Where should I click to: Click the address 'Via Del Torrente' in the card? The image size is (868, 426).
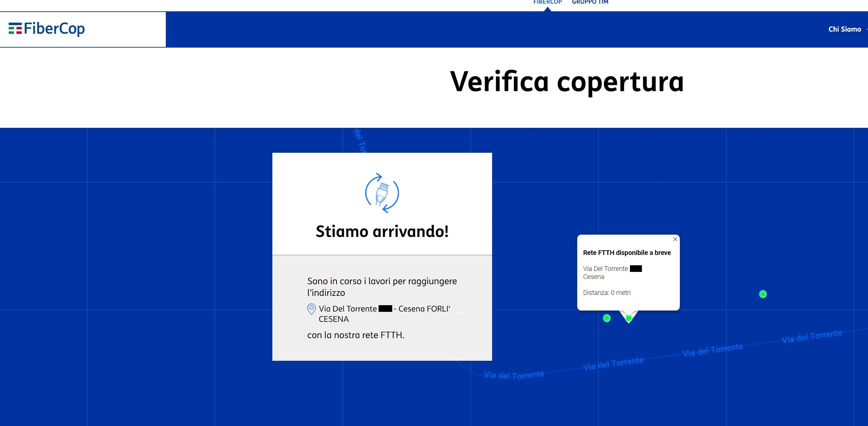[348, 309]
